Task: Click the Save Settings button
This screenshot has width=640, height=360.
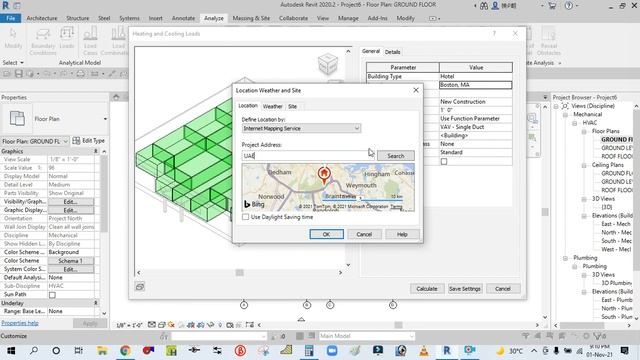Action: tap(464, 289)
